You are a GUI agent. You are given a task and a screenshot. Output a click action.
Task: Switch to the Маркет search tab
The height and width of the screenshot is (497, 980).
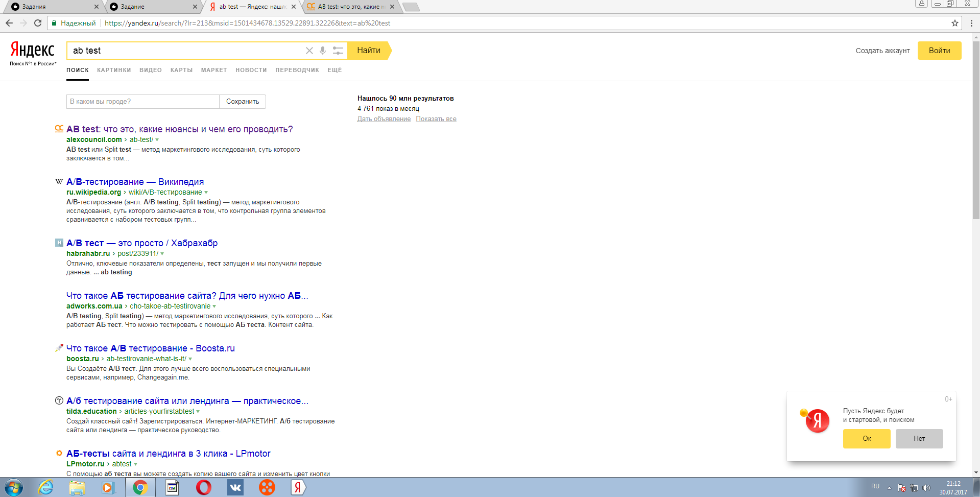tap(214, 70)
